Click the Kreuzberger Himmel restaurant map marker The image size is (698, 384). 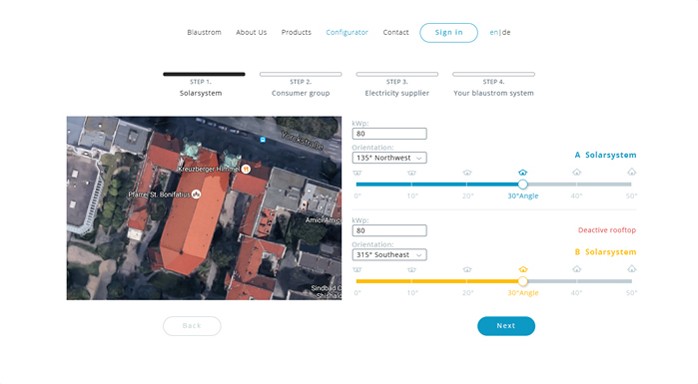pyautogui.click(x=245, y=169)
